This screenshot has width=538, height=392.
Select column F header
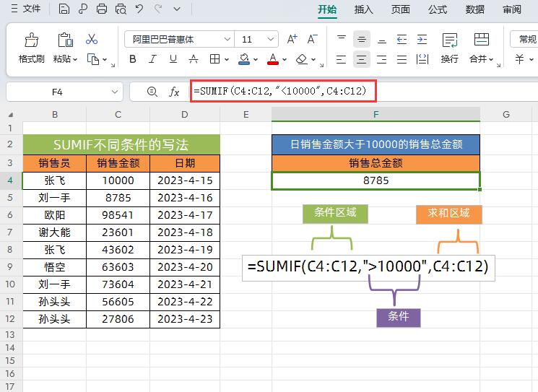click(x=376, y=114)
